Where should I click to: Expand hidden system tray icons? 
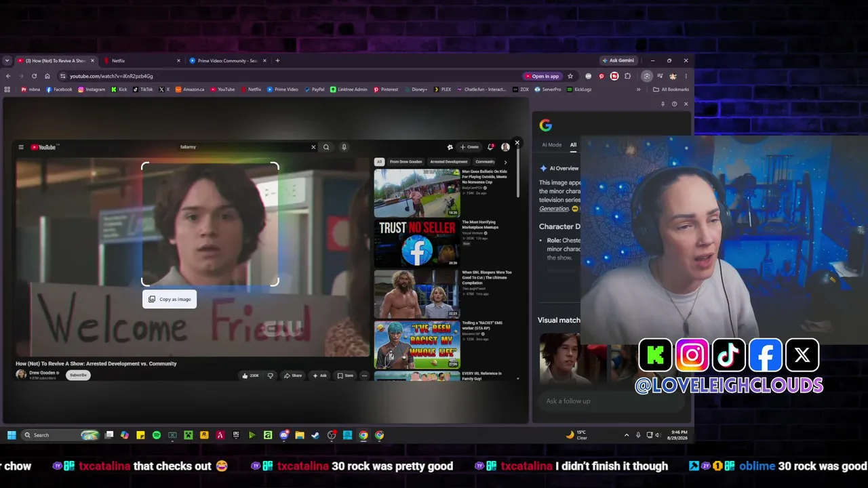click(x=627, y=435)
